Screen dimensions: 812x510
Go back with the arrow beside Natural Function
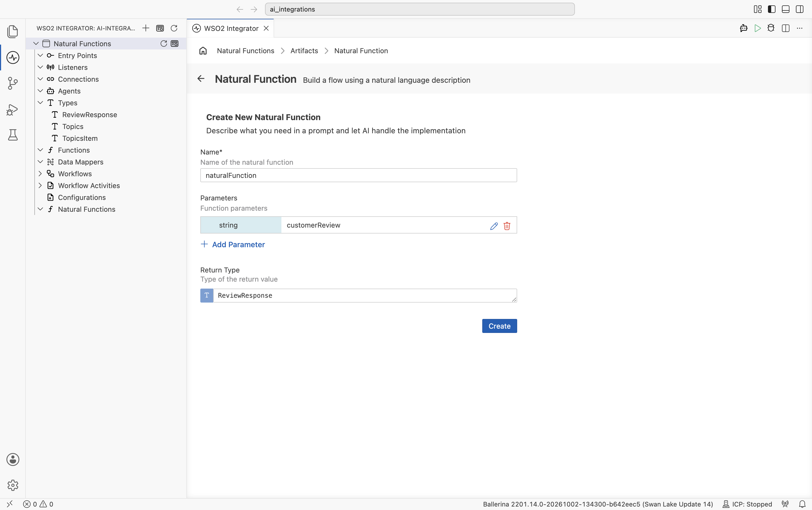pyautogui.click(x=201, y=78)
